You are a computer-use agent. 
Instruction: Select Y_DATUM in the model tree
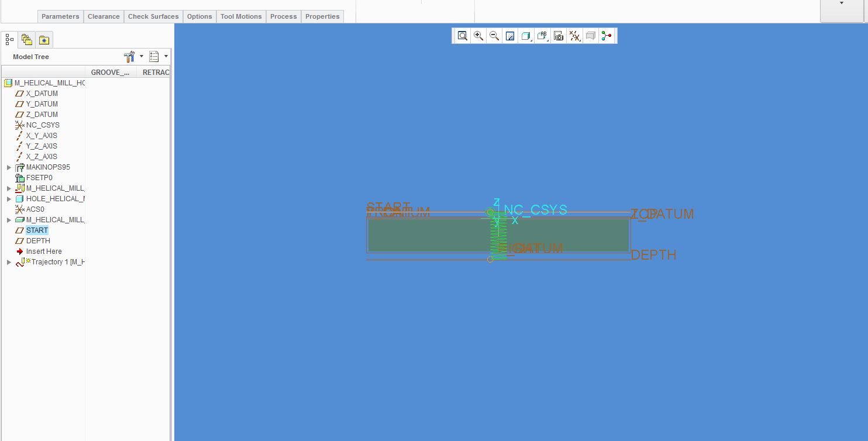click(42, 104)
